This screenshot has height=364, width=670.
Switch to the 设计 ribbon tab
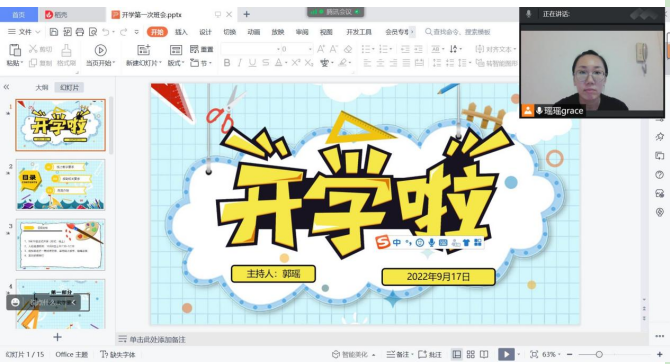[205, 32]
